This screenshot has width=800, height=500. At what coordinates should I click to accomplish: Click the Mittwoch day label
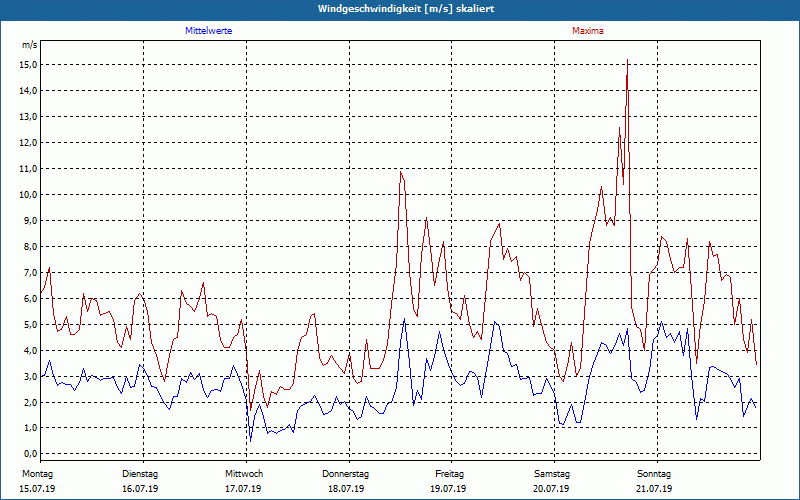tap(244, 474)
